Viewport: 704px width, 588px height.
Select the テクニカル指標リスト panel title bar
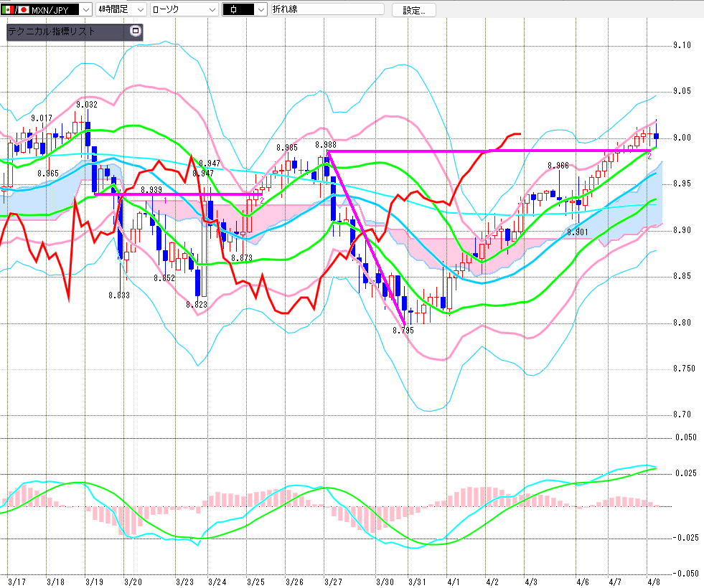(x=66, y=32)
